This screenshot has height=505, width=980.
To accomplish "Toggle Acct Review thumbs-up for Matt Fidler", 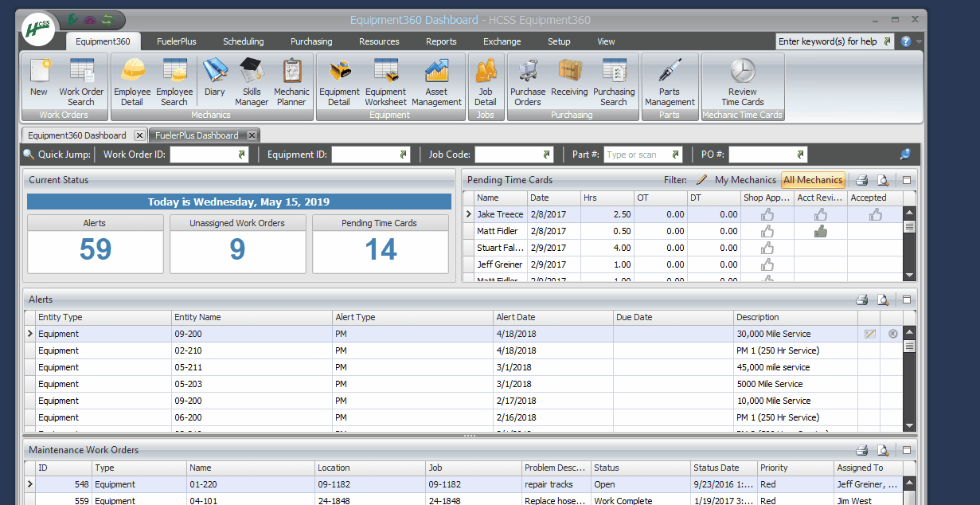I will click(821, 231).
